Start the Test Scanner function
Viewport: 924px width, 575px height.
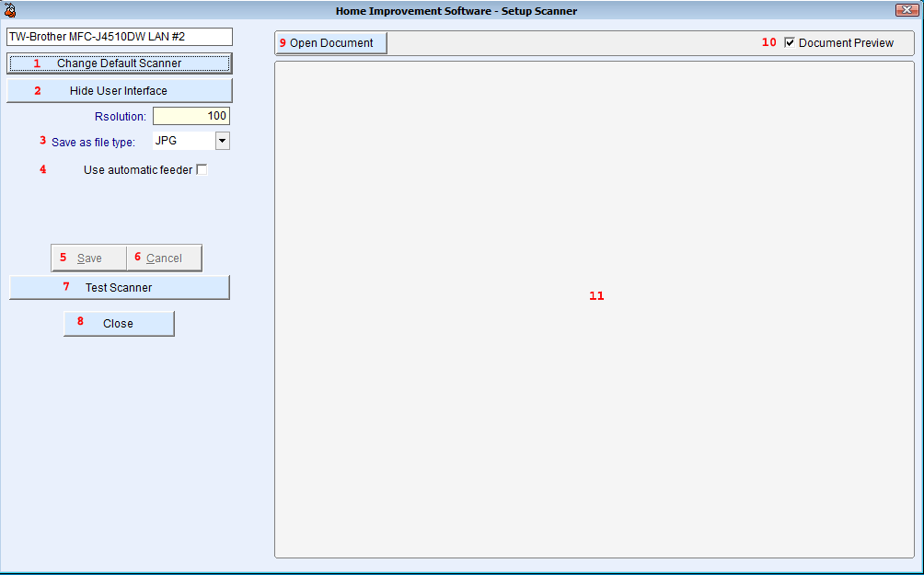pyautogui.click(x=119, y=287)
